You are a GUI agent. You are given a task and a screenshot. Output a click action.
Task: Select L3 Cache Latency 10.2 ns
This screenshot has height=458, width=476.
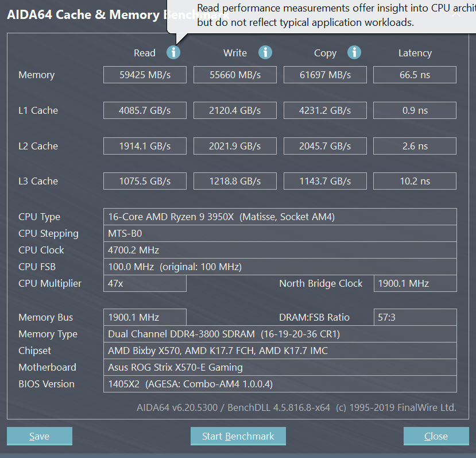click(x=415, y=181)
